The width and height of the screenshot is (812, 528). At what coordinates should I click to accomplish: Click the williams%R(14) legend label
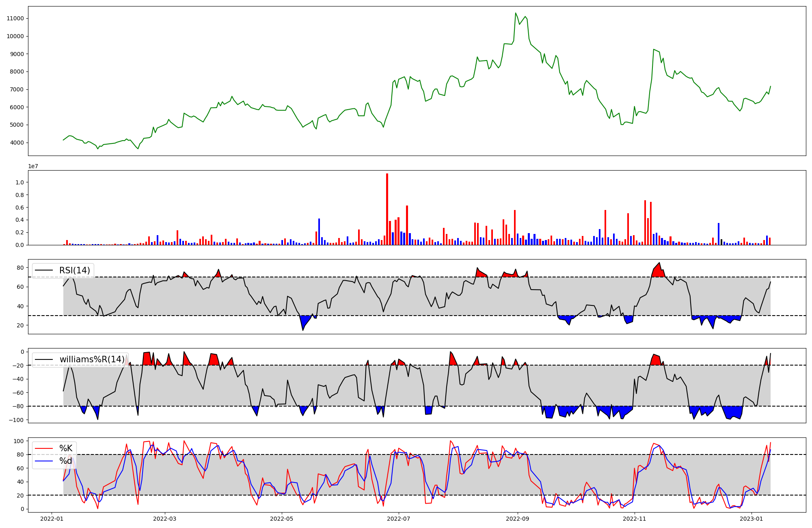point(92,359)
